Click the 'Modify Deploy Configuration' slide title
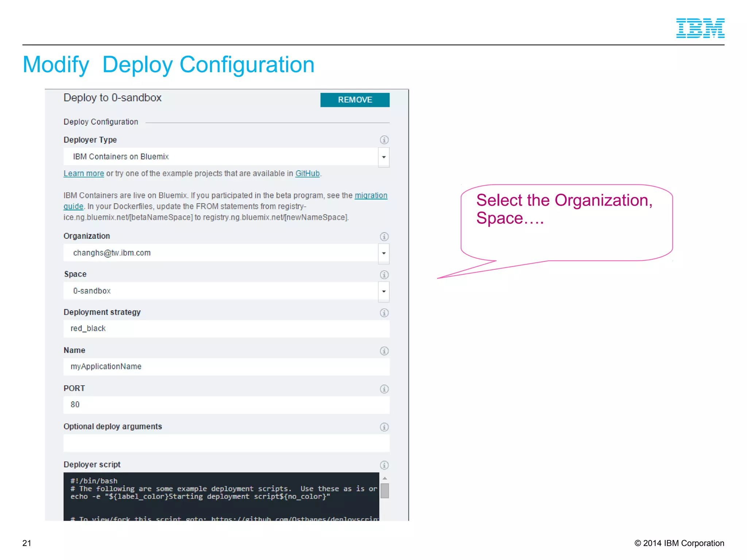 coord(169,65)
